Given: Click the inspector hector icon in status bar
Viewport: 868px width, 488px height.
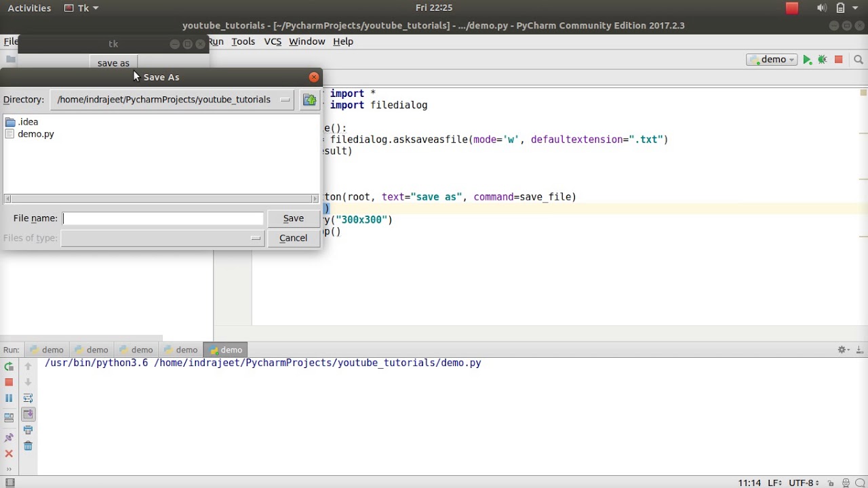Looking at the screenshot, I should click(x=846, y=483).
